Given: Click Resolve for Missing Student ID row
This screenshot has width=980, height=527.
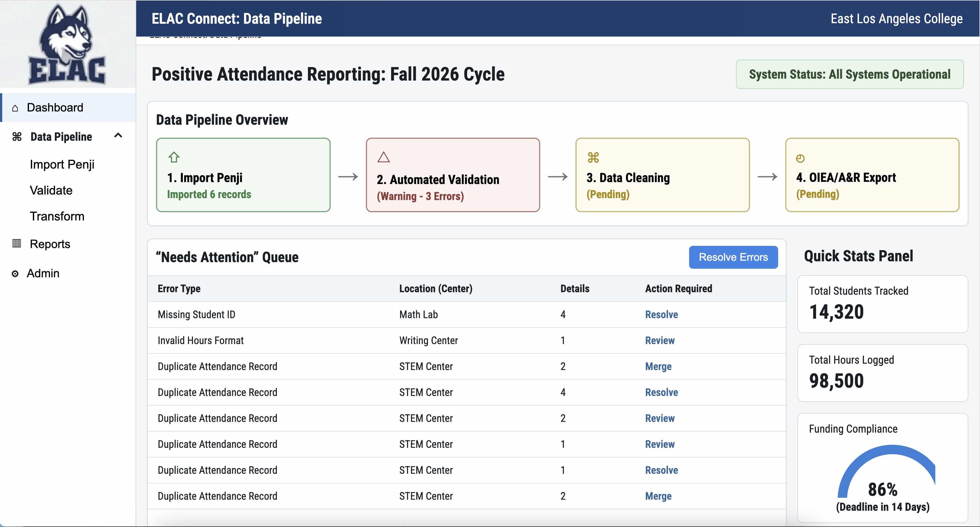Looking at the screenshot, I should 661,315.
